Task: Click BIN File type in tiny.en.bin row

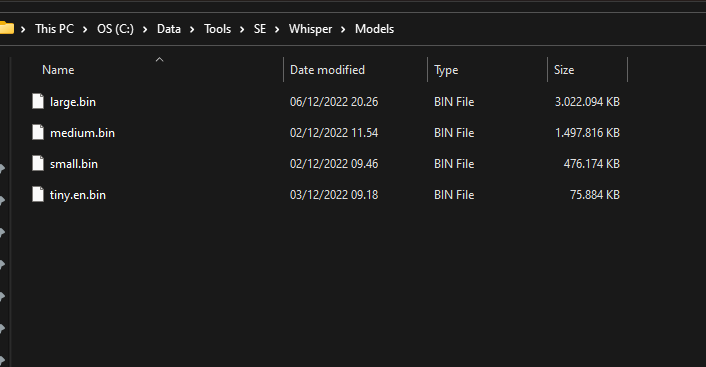Action: click(454, 195)
